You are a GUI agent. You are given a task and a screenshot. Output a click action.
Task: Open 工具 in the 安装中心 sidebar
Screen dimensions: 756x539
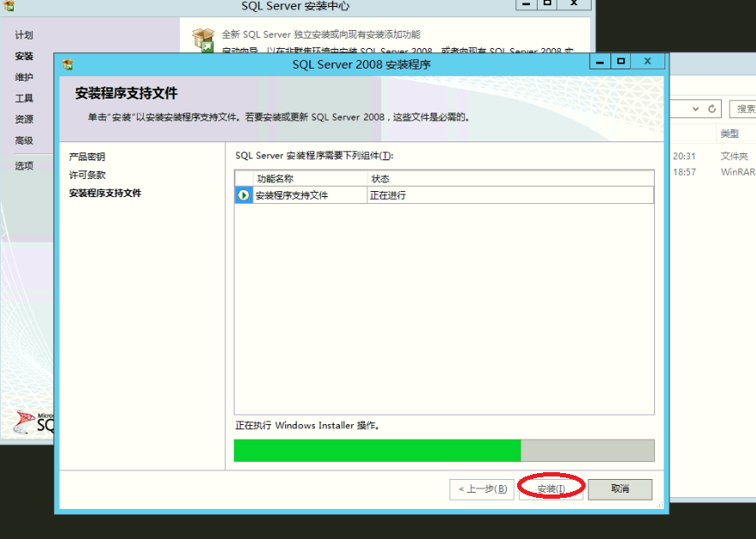pos(24,99)
